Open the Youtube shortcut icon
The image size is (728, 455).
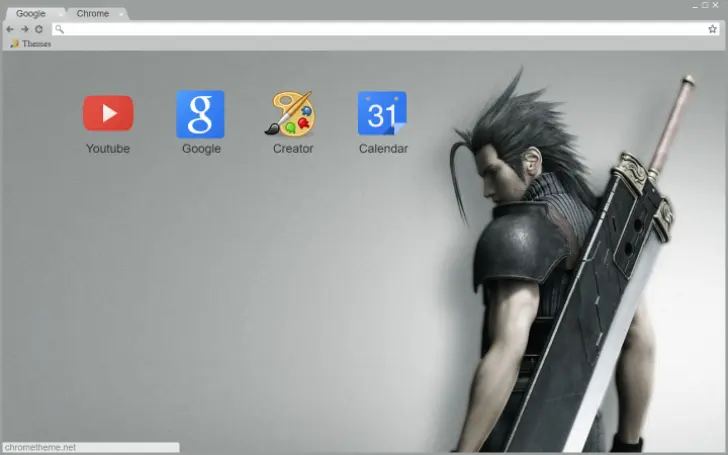pyautogui.click(x=108, y=113)
